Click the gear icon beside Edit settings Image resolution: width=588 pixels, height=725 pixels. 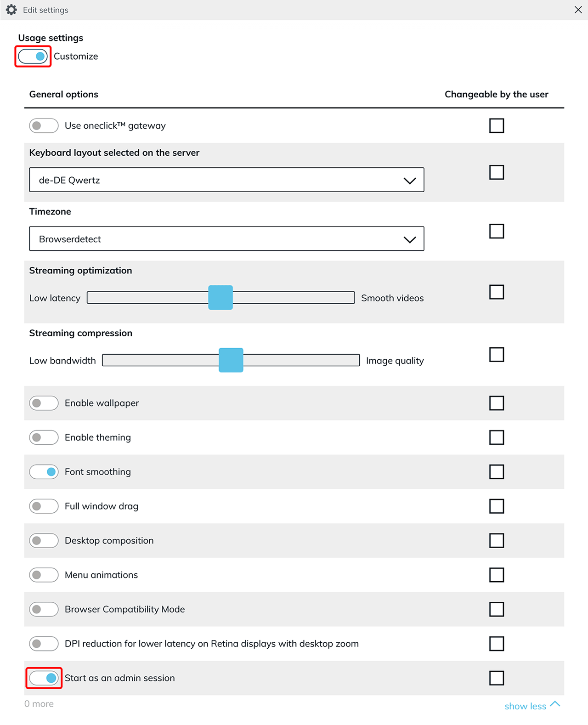[11, 10]
